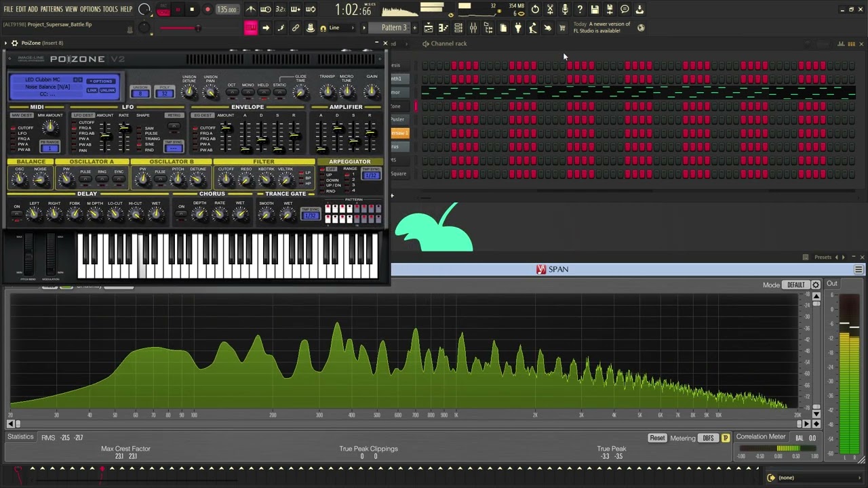Click Reset in SPAN statistics bar
The width and height of the screenshot is (868, 488).
[657, 438]
